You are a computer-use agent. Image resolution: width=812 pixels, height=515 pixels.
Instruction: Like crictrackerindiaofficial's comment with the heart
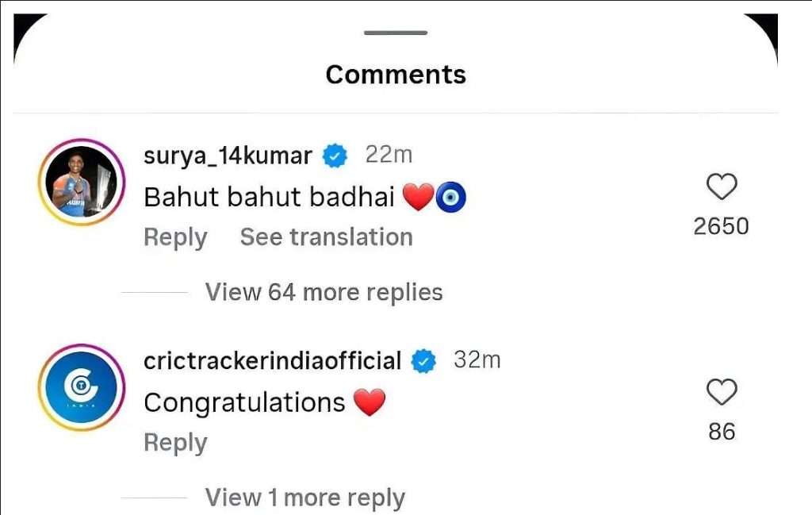click(722, 392)
